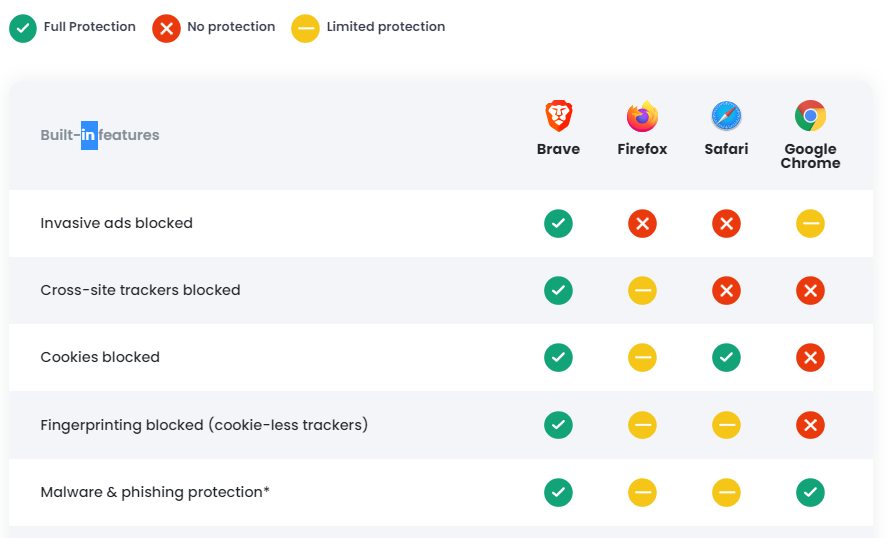Click the Malware & phishing protection label
The height and width of the screenshot is (538, 889).
(155, 492)
